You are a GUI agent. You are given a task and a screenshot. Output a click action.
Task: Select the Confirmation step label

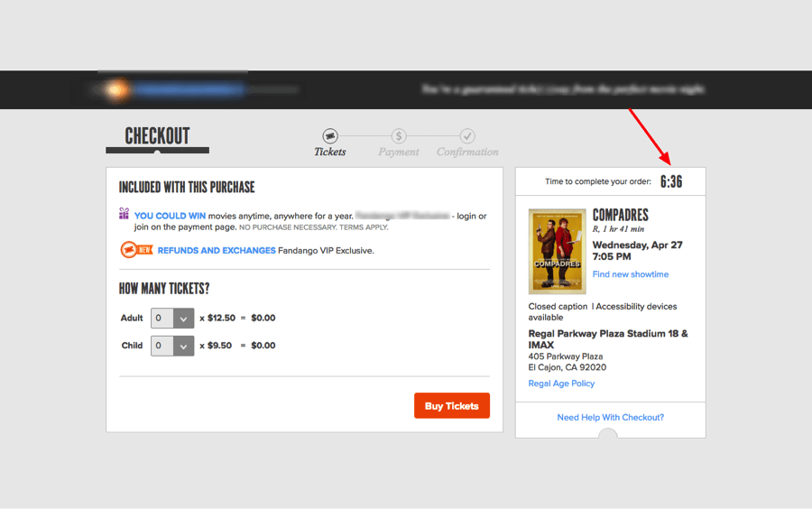(x=467, y=152)
